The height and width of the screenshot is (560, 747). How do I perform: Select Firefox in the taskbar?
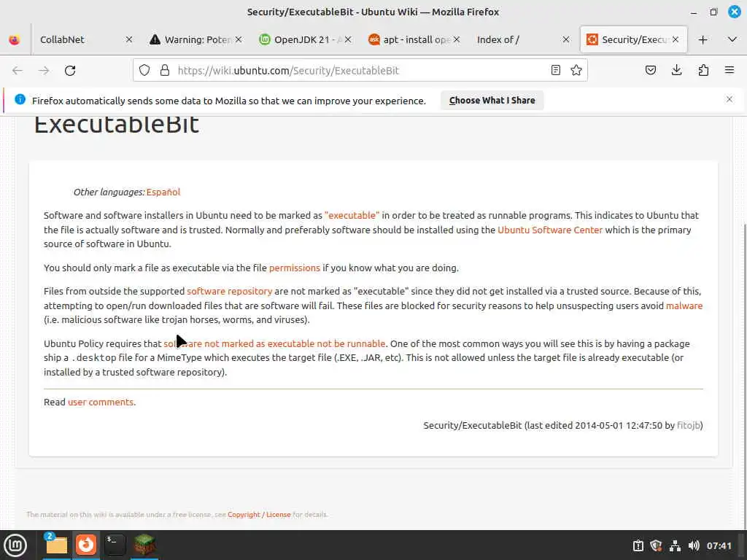(x=86, y=545)
